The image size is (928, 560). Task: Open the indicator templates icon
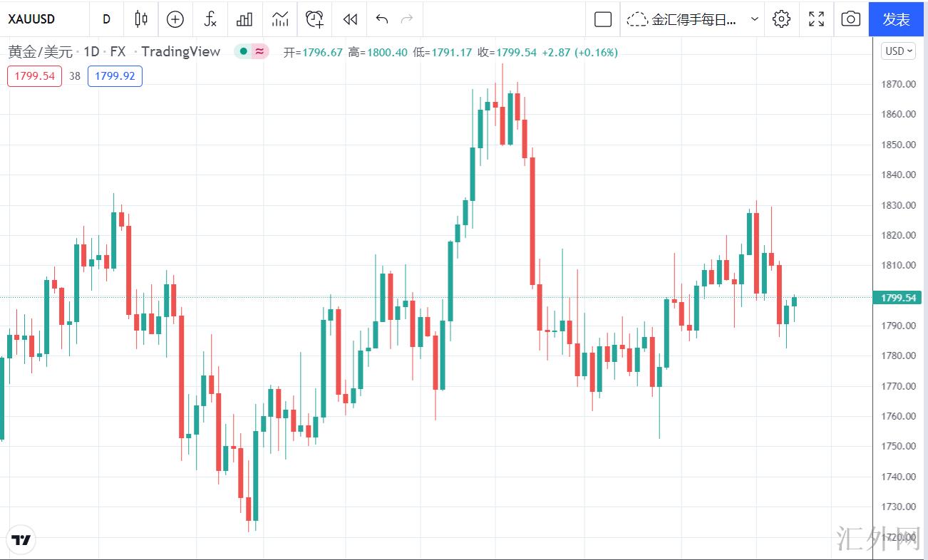[x=279, y=19]
